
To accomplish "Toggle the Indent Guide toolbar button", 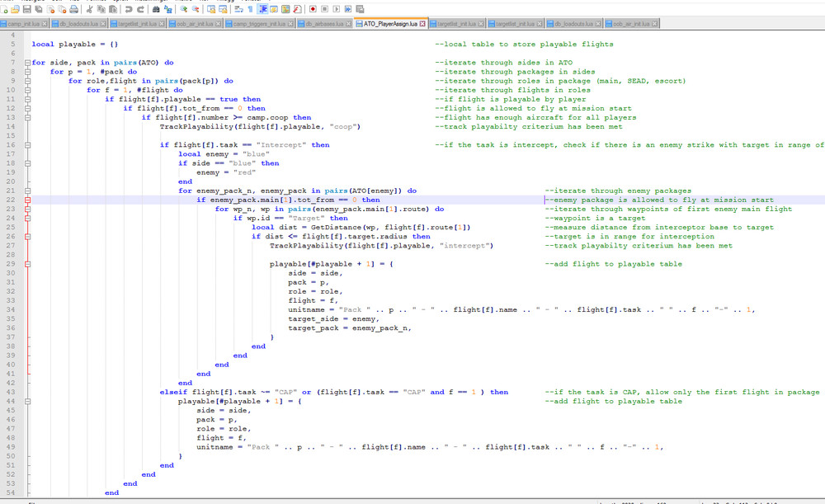I will click(262, 9).
